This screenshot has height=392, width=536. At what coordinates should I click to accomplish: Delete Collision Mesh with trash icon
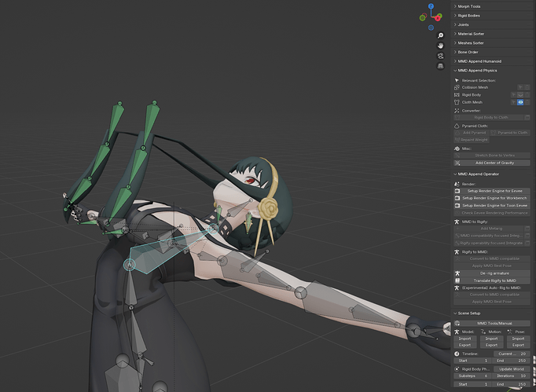[x=527, y=87]
